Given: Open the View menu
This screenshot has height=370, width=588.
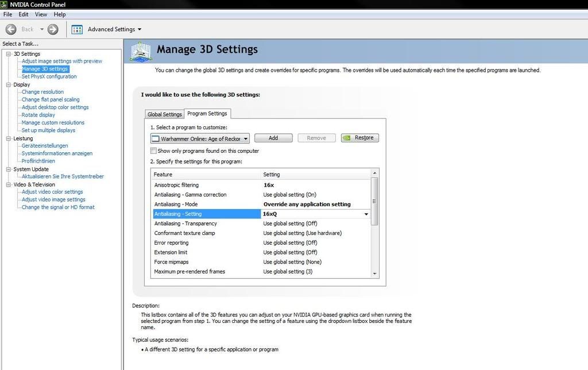Looking at the screenshot, I should 41,14.
